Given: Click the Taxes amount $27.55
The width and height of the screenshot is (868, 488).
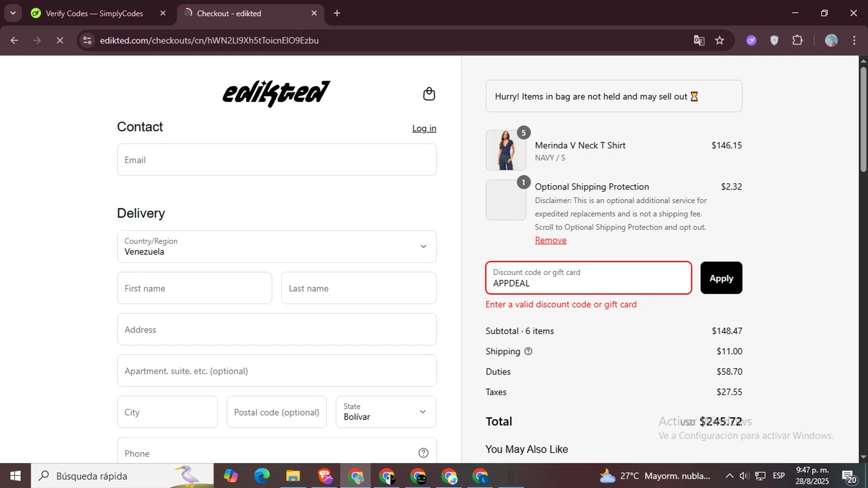Looking at the screenshot, I should [729, 392].
